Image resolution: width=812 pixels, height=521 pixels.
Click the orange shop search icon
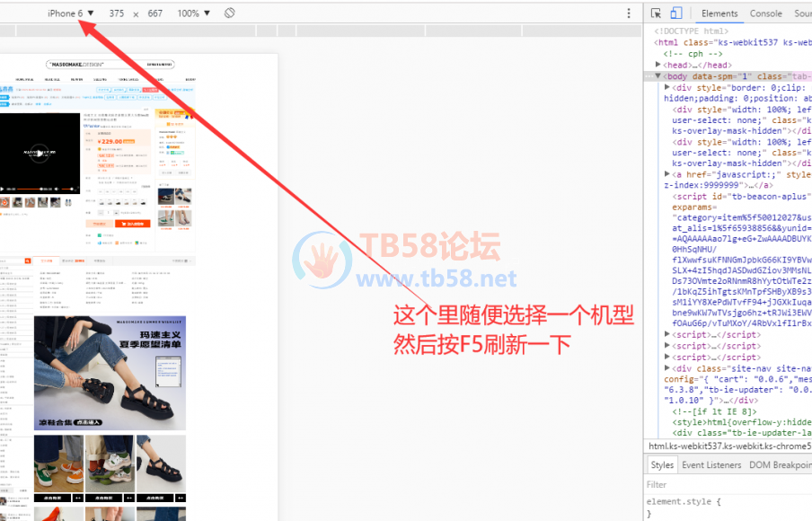pyautogui.click(x=28, y=261)
